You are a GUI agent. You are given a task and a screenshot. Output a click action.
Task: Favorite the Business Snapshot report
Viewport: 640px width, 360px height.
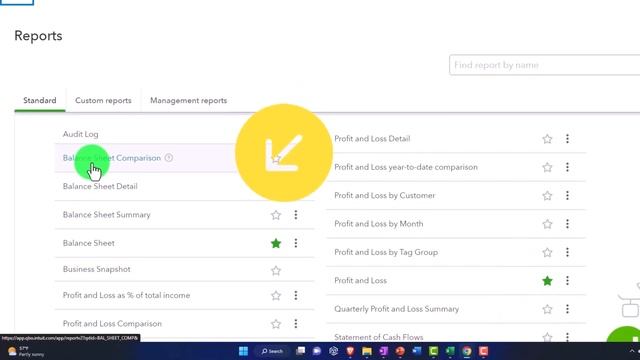[x=276, y=270]
